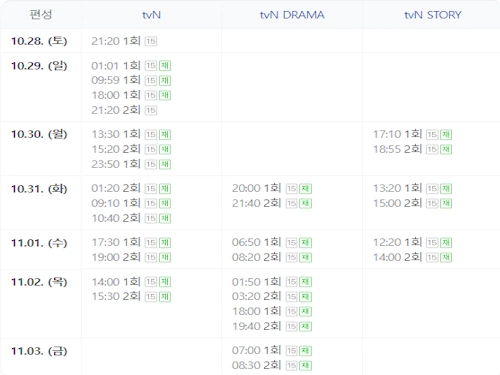Screen dimensions: 500x375
Task: Click the 15 rating badge beside 07:00 1회
Action: coord(291,351)
